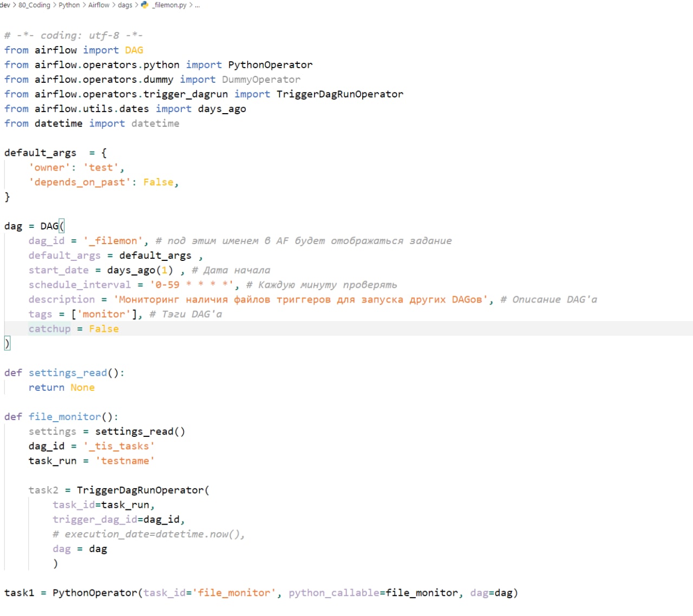
Task: Select the dags breadcrumb segment
Action: (x=125, y=5)
